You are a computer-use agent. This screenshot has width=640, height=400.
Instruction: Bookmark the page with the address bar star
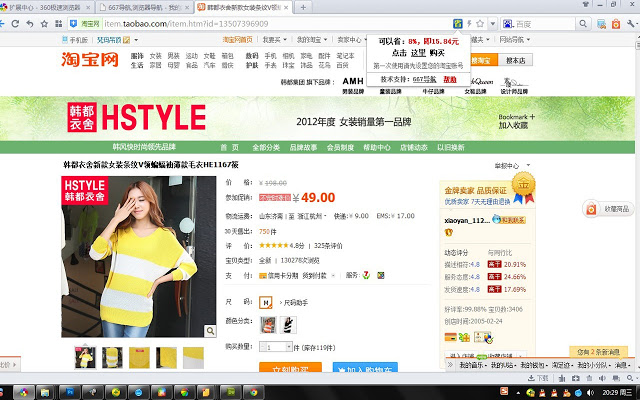pos(480,24)
